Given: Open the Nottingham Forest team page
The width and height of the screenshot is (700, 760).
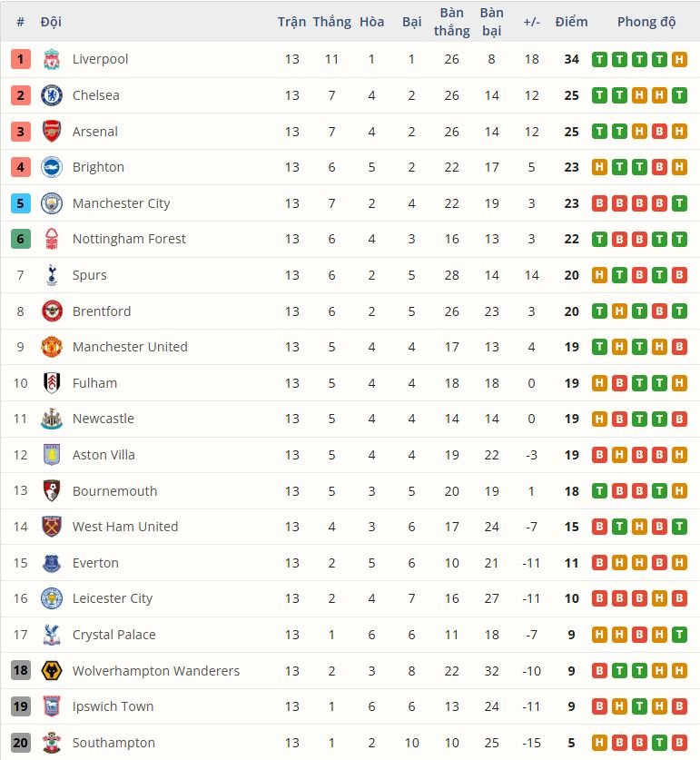Looking at the screenshot, I should [129, 239].
